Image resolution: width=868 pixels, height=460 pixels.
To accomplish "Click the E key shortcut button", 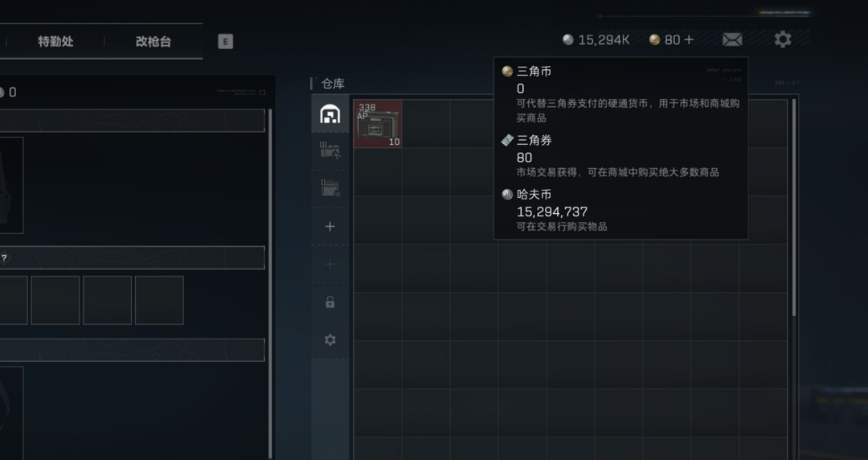I will pyautogui.click(x=225, y=42).
